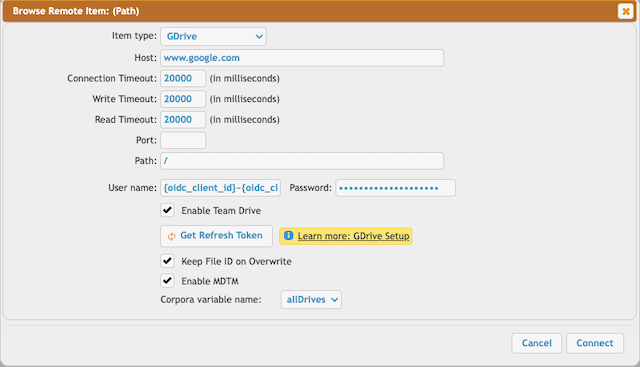
Task: Click the Read Timeout input box
Action: [x=183, y=120]
